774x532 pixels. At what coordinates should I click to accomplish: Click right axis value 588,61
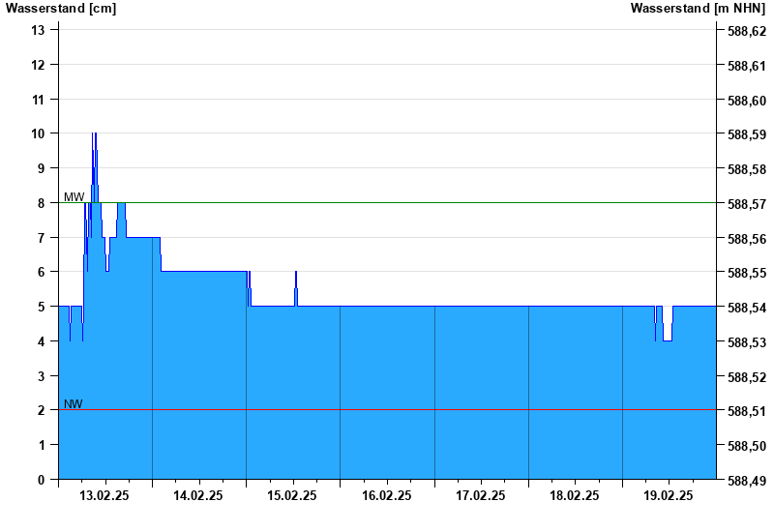pyautogui.click(x=747, y=66)
